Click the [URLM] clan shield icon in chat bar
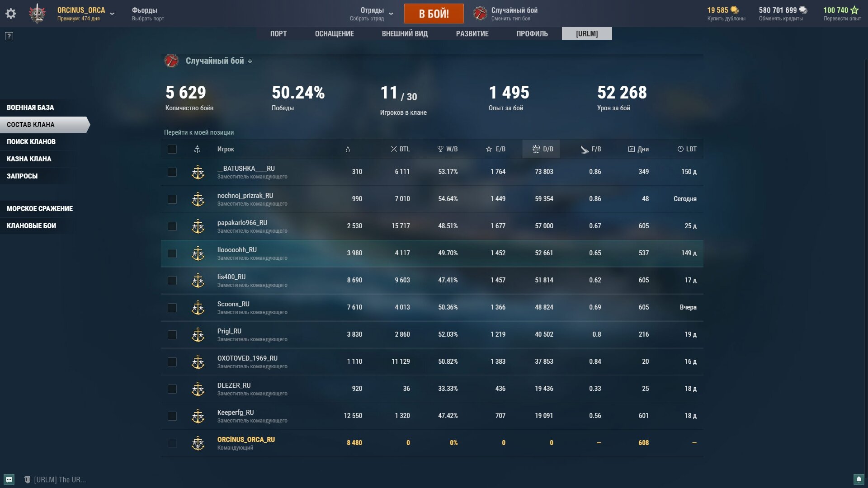 click(x=28, y=479)
